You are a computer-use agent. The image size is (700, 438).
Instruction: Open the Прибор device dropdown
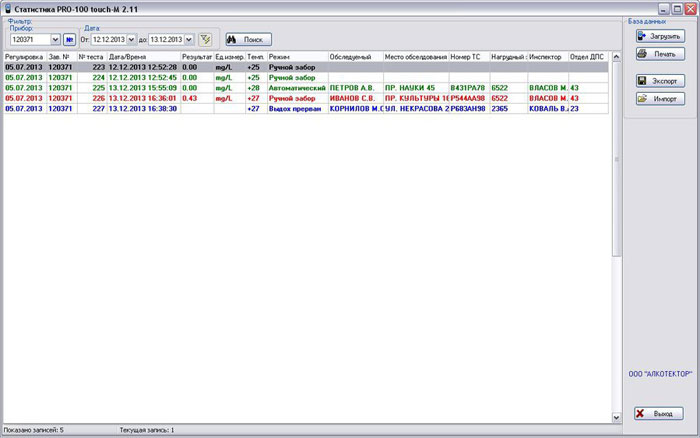pyautogui.click(x=55, y=39)
